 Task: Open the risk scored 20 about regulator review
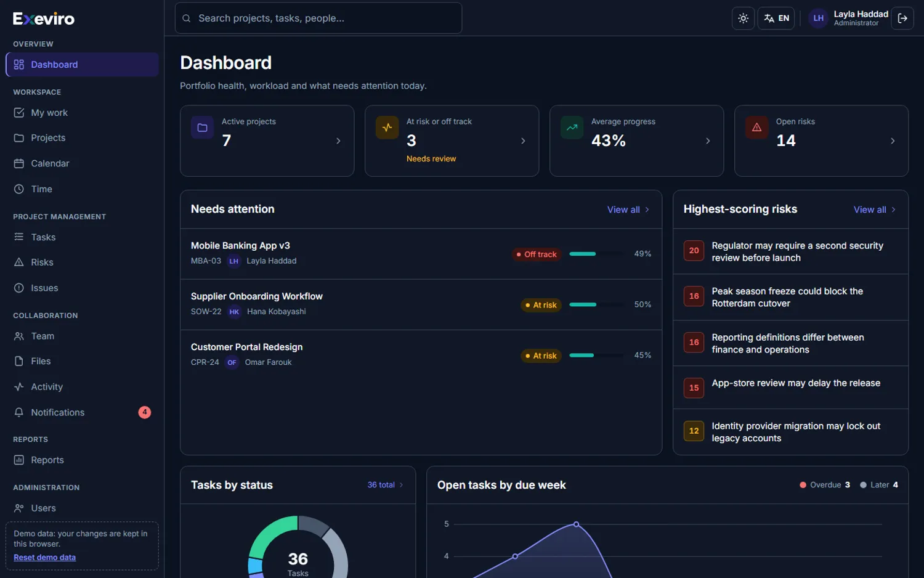[x=790, y=251]
